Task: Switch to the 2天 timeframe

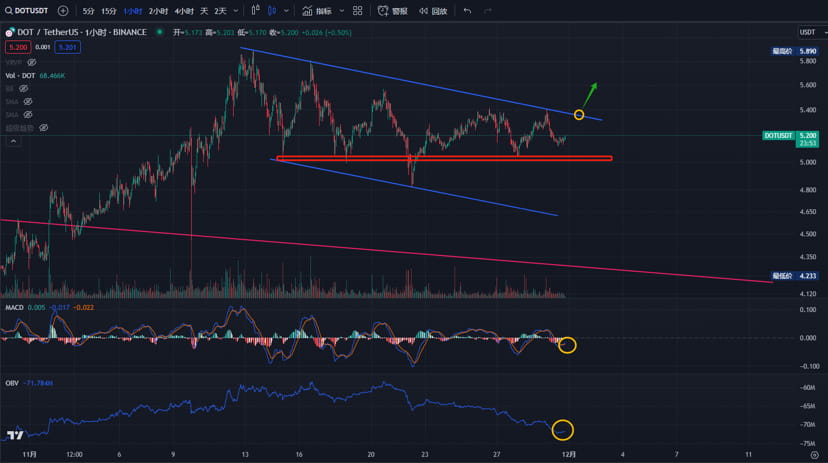Action: coord(220,11)
